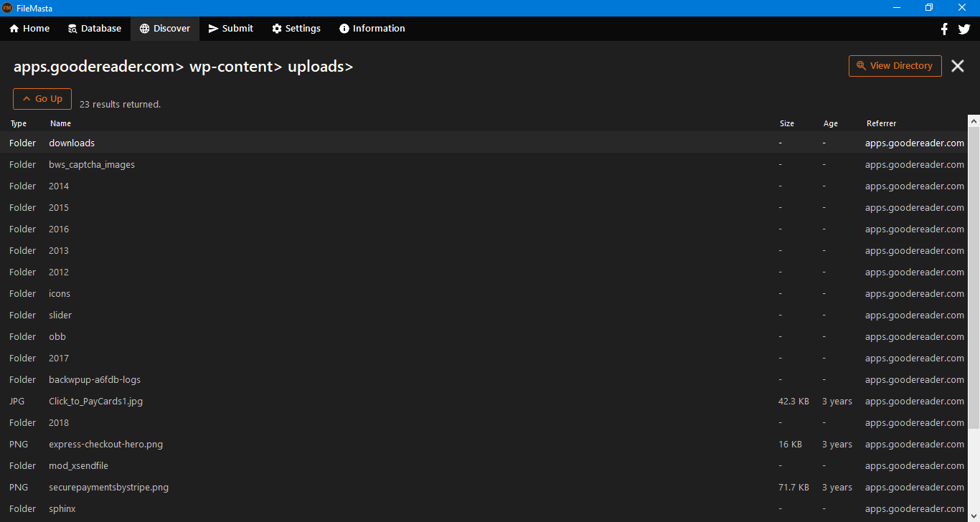Click the PNG type of express-checkout-hero.png
The height and width of the screenshot is (522, 980).
click(19, 445)
